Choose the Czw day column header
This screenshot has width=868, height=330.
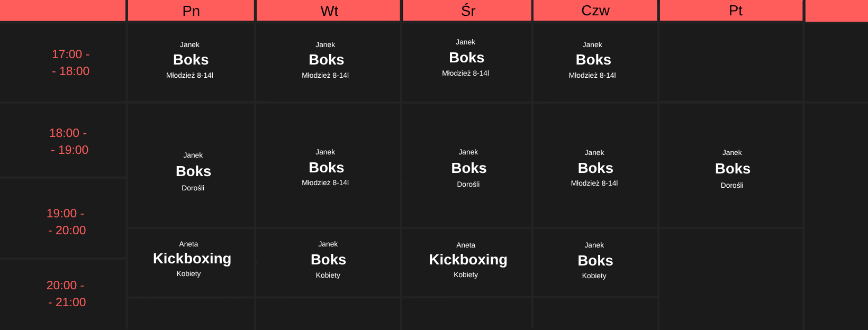(x=595, y=11)
